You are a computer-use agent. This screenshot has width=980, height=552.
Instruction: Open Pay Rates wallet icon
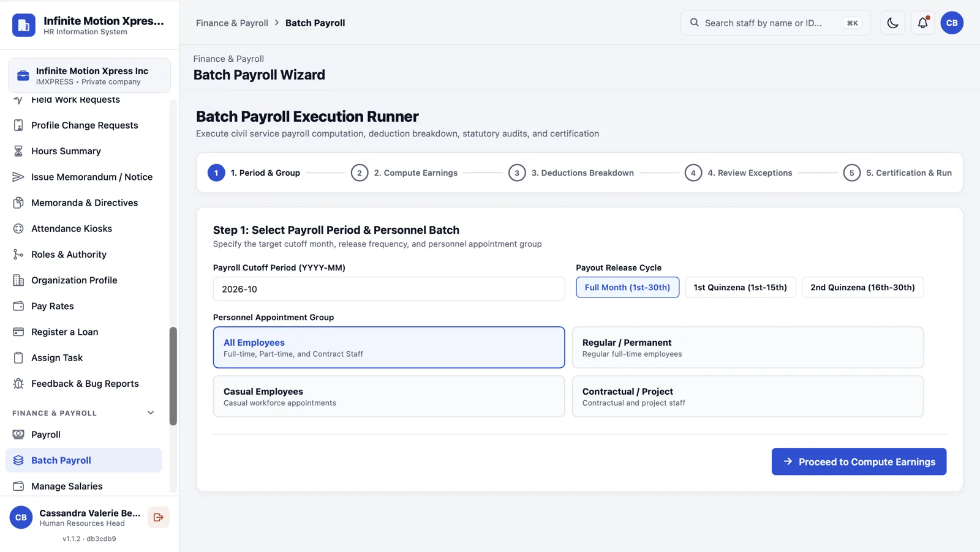coord(18,306)
